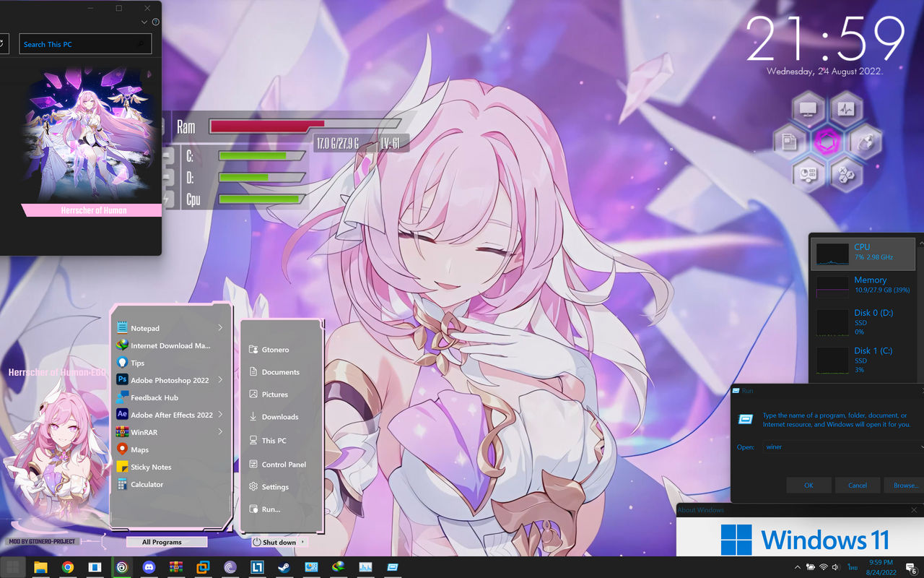Open Internet Download Manager taskbar icon

click(x=338, y=567)
